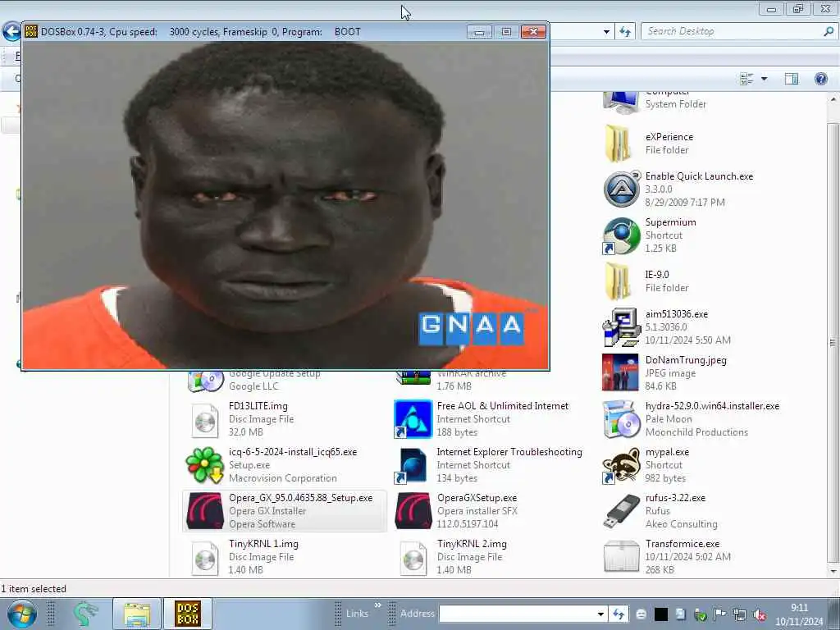
Task: Select the Transformice.exe file icon
Action: 622,557
